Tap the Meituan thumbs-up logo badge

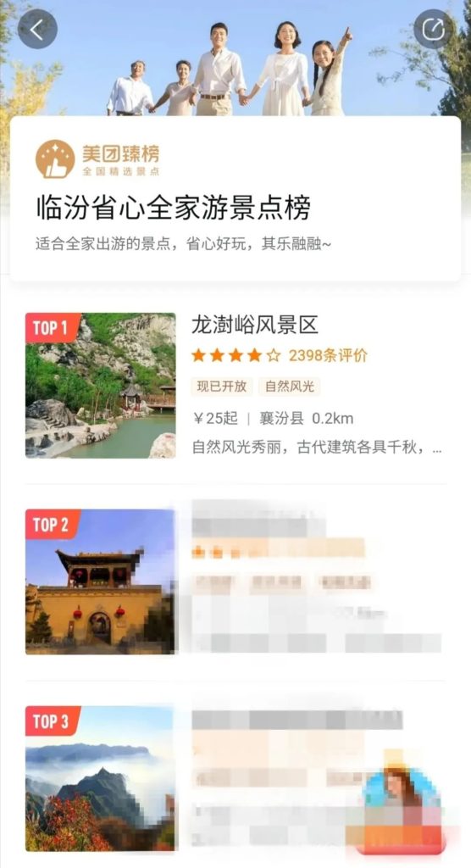[x=55, y=159]
